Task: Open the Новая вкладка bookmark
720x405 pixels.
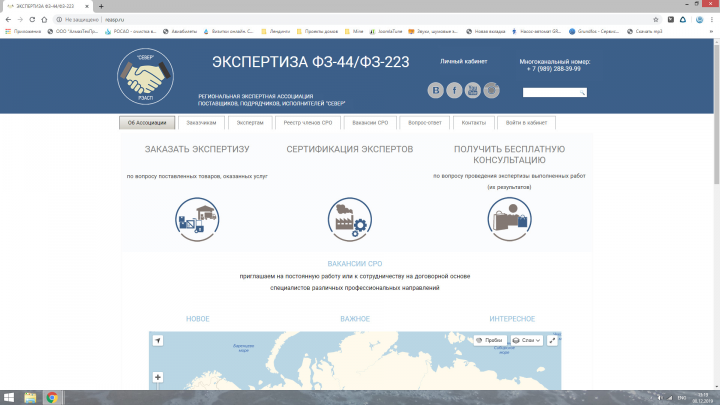Action: click(x=485, y=31)
